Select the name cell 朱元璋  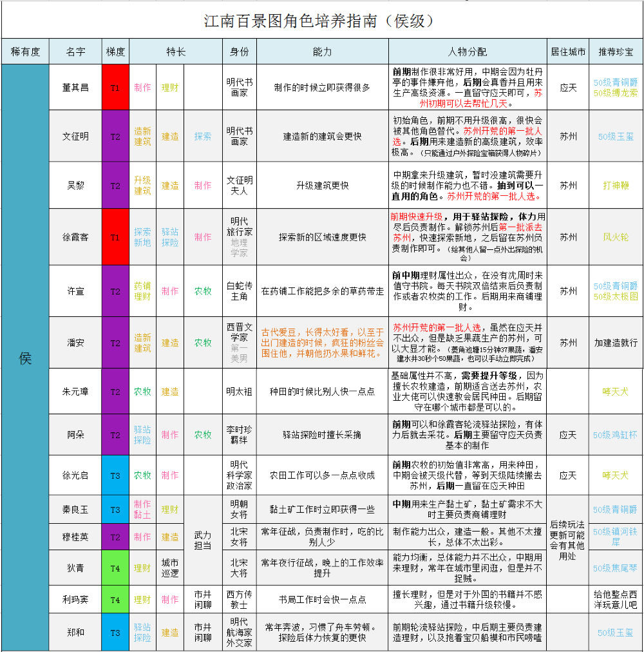[75, 391]
